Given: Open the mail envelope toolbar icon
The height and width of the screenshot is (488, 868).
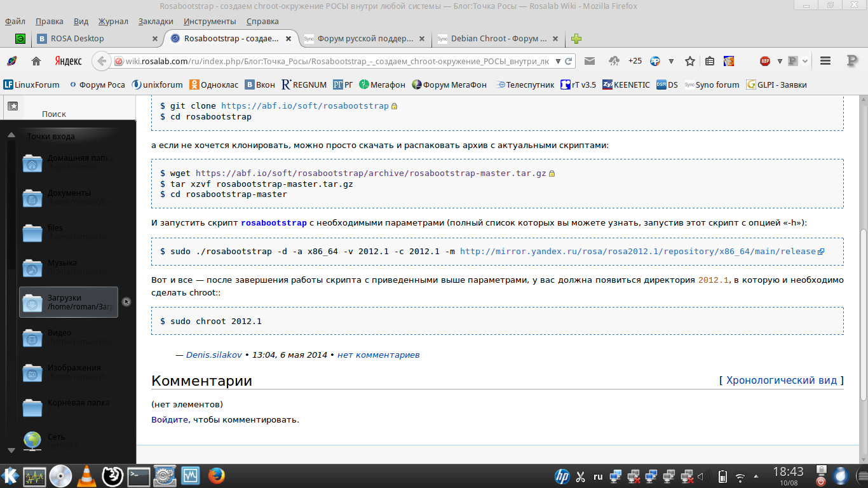Looking at the screenshot, I should click(590, 61).
